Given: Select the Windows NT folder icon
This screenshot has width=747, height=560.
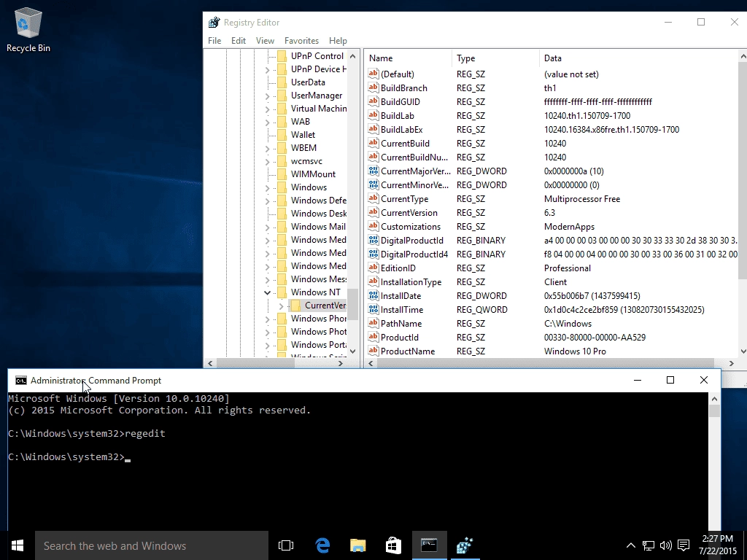Looking at the screenshot, I should point(282,292).
